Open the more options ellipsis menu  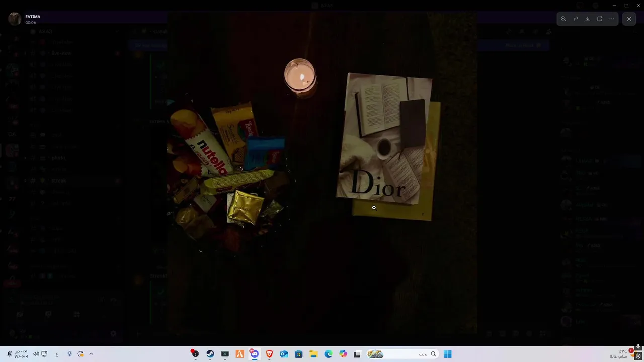click(x=612, y=19)
